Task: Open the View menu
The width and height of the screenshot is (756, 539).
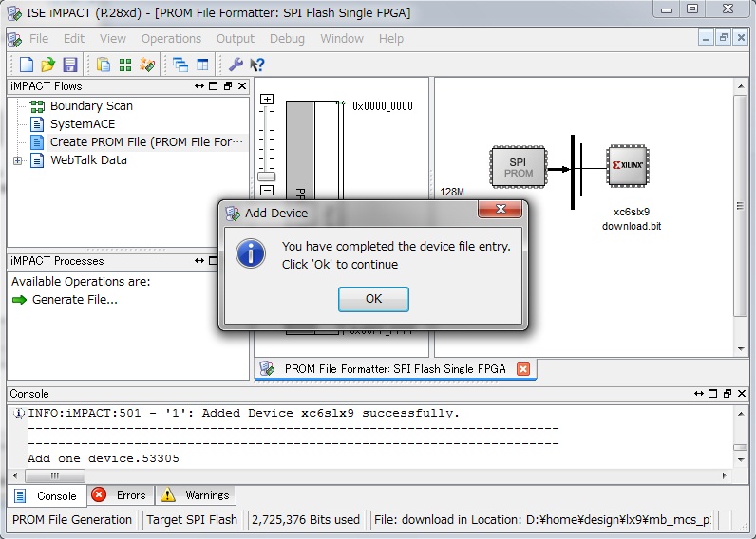Action: coord(113,39)
